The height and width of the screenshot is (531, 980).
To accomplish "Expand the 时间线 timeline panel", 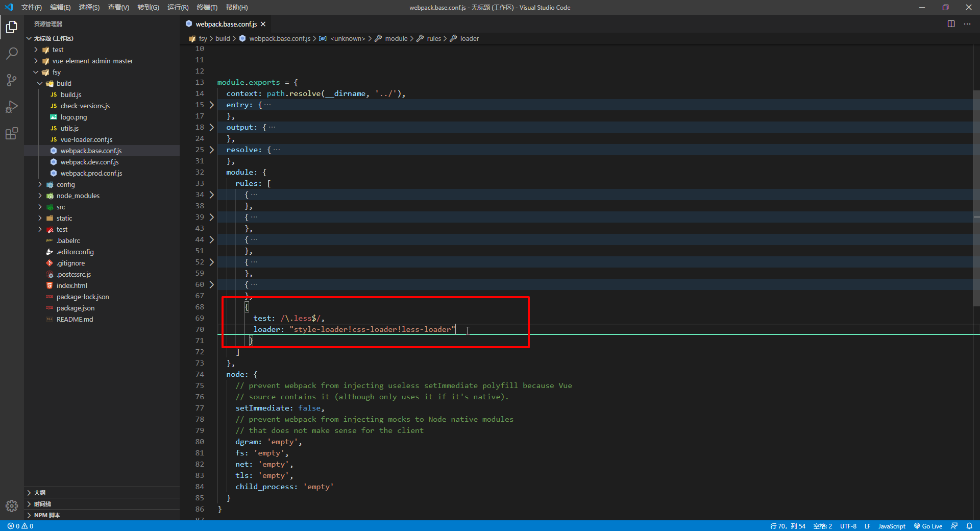I will coord(102,504).
